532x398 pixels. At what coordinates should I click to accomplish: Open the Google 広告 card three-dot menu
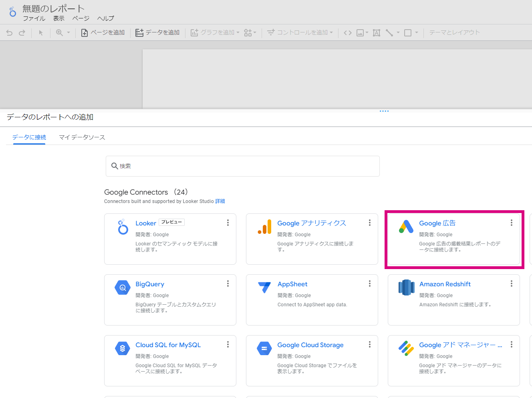coord(512,223)
